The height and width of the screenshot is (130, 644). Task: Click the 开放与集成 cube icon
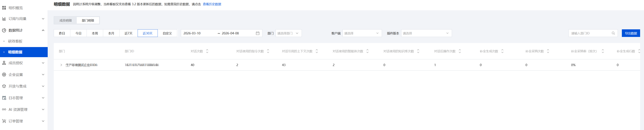pos(4,86)
